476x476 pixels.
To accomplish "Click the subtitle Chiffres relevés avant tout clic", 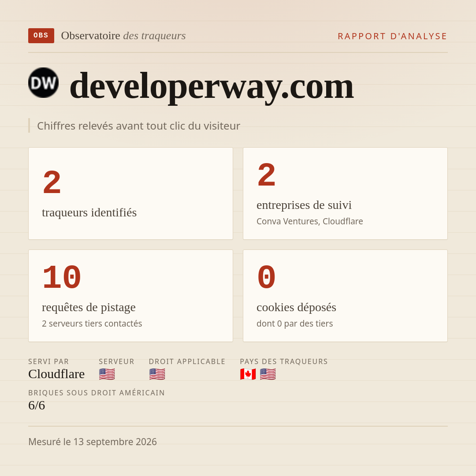I will (138, 126).
